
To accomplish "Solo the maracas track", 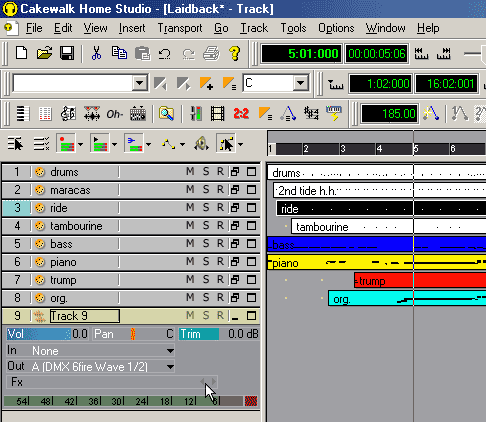I will point(206,190).
